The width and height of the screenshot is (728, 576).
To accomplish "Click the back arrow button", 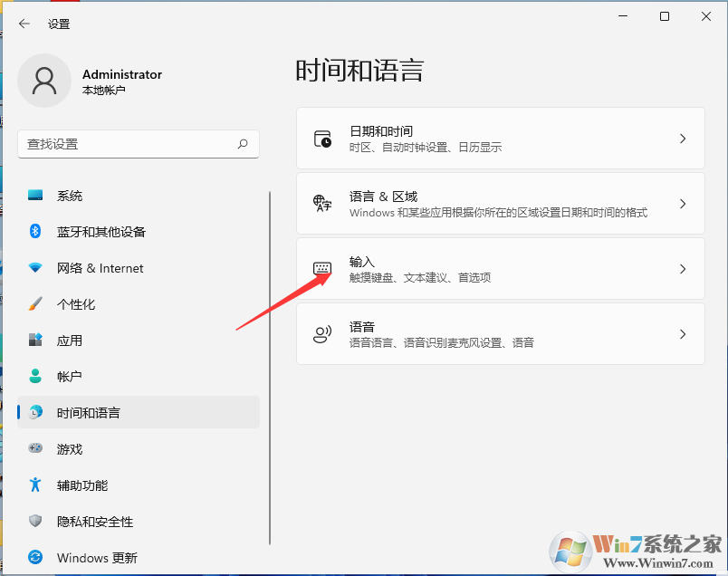I will [24, 24].
